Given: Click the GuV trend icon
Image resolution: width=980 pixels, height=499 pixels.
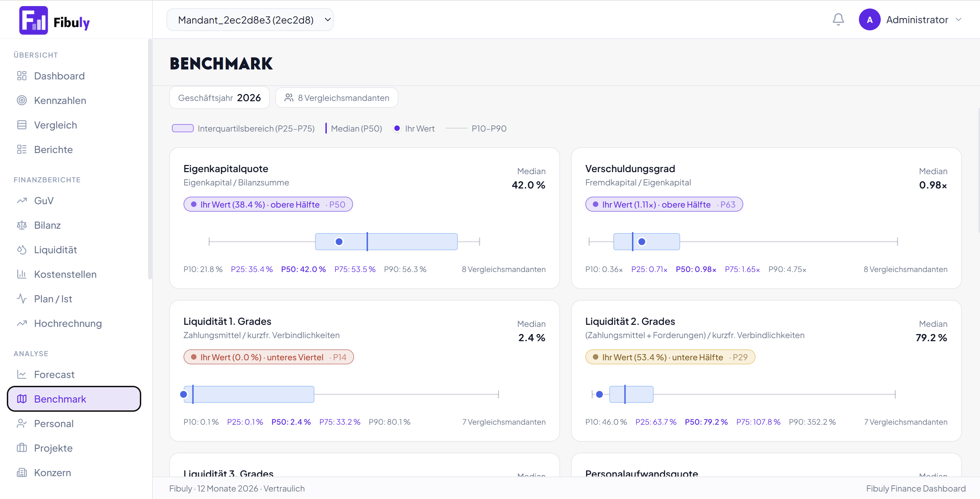Looking at the screenshot, I should tap(22, 201).
